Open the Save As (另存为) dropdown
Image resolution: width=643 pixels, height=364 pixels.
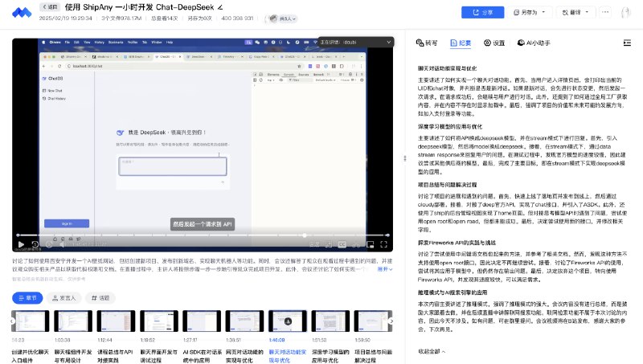pyautogui.click(x=529, y=12)
